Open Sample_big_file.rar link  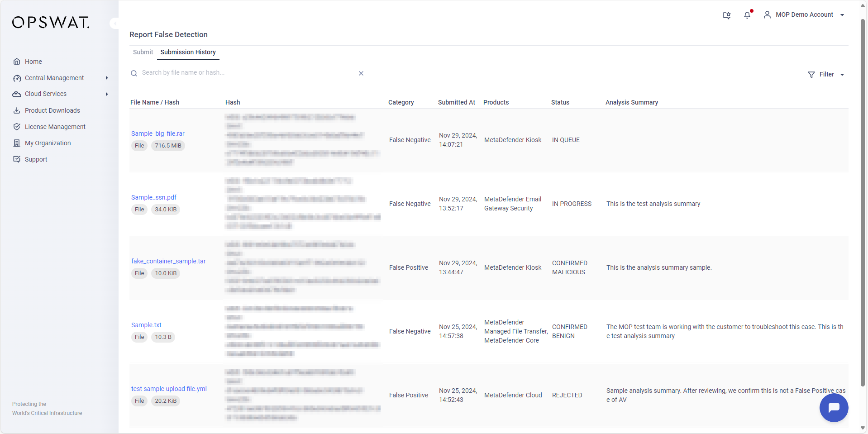coord(158,134)
